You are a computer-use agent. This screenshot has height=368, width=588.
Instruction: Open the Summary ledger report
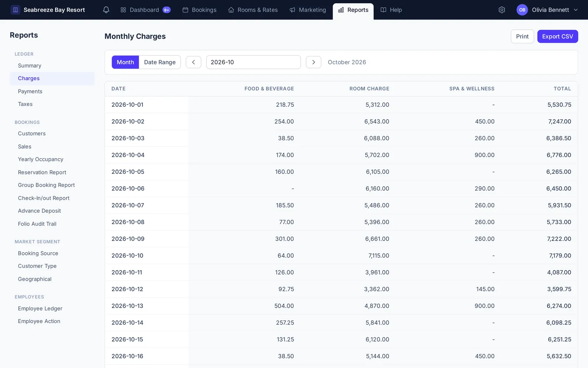(x=52, y=66)
